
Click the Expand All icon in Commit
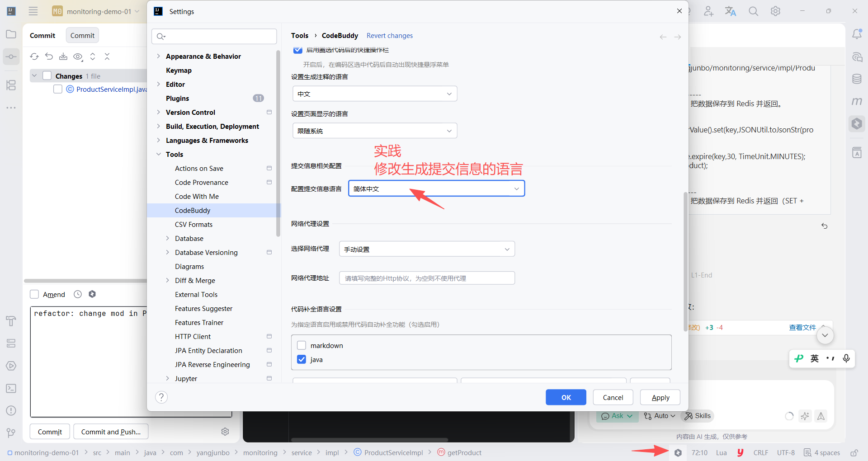(93, 56)
